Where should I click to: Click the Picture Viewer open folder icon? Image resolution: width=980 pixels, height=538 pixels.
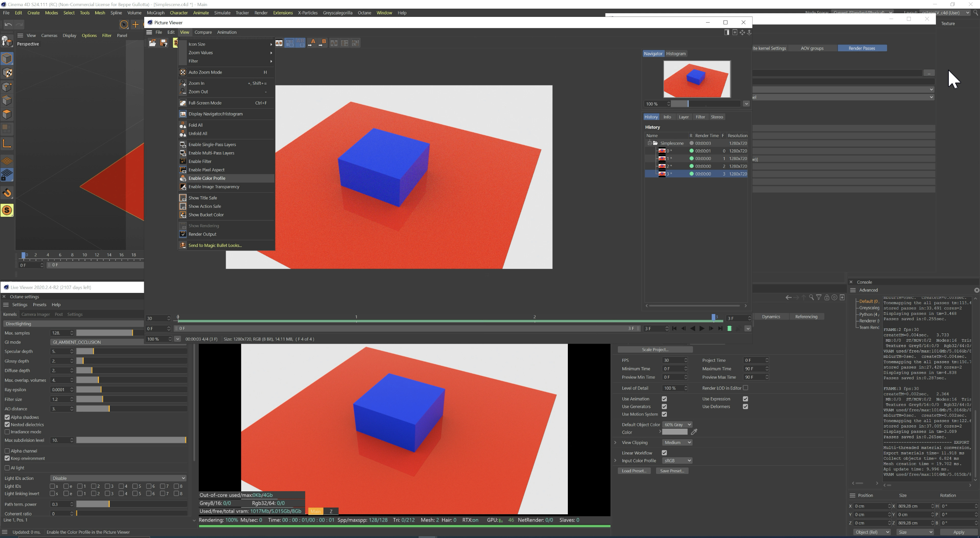coord(152,43)
